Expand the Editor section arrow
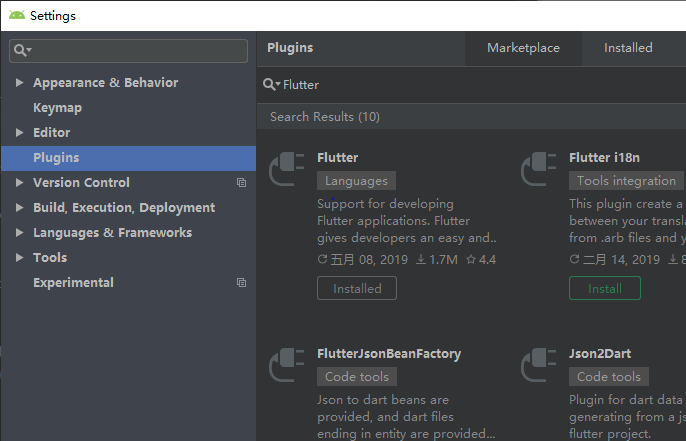This screenshot has height=441, width=686. coord(19,132)
